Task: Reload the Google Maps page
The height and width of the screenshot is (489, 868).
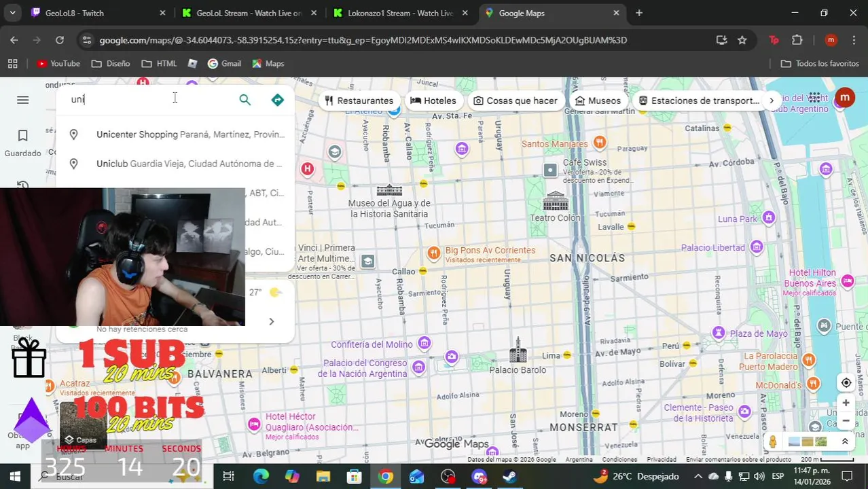Action: click(x=60, y=40)
